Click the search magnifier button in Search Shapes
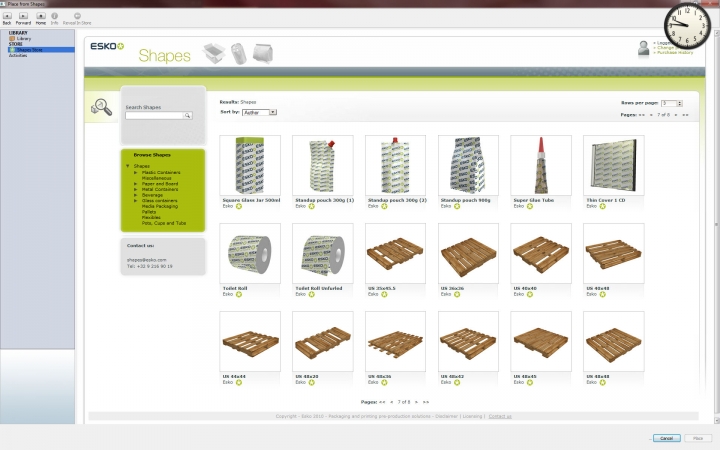This screenshot has width=720, height=450. (x=186, y=116)
